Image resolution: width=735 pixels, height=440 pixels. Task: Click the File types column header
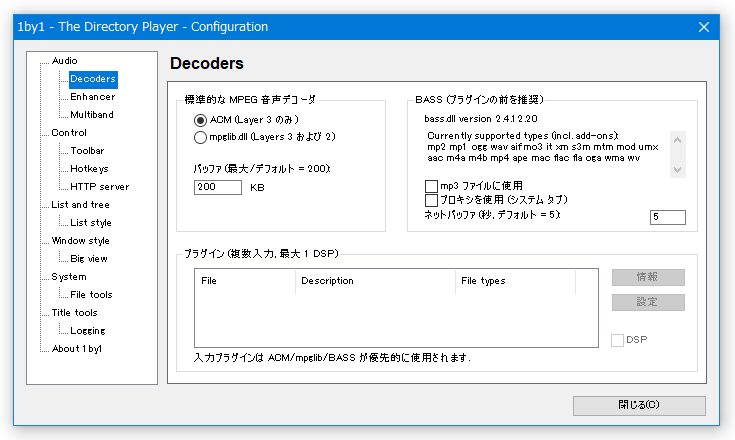click(x=515, y=281)
